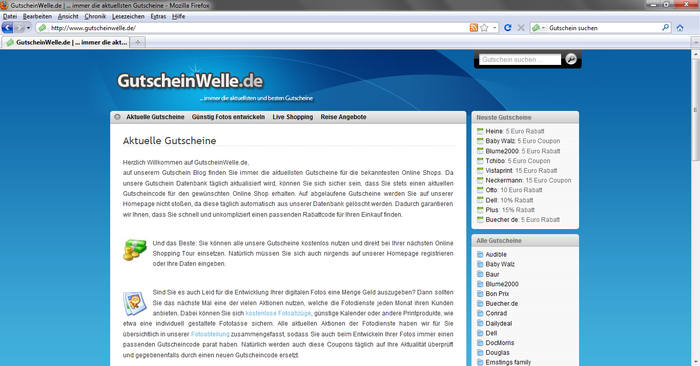700x366 pixels.
Task: Open the Hilfe menu
Action: click(179, 17)
